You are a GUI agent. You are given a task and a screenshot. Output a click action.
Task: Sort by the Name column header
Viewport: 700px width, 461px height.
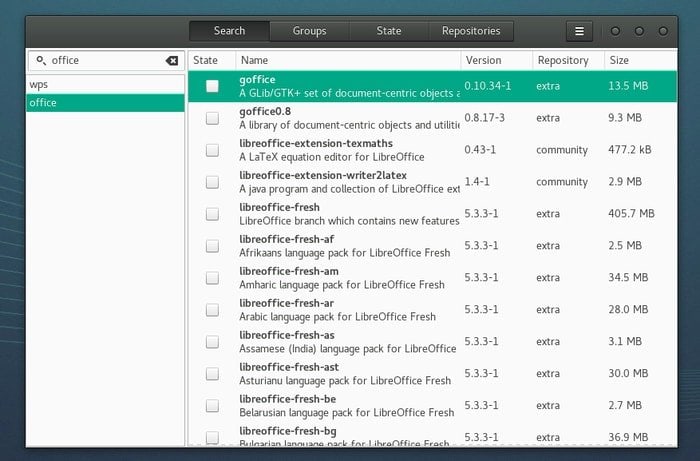[348, 60]
